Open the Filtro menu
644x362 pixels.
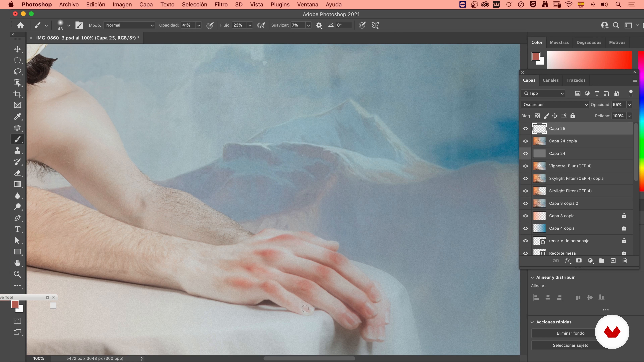221,5
